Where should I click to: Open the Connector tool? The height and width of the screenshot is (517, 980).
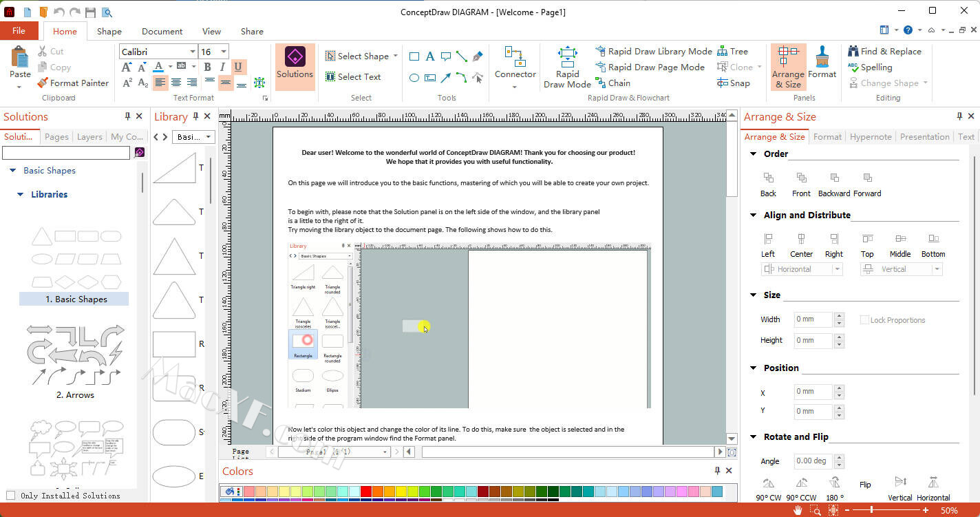515,63
